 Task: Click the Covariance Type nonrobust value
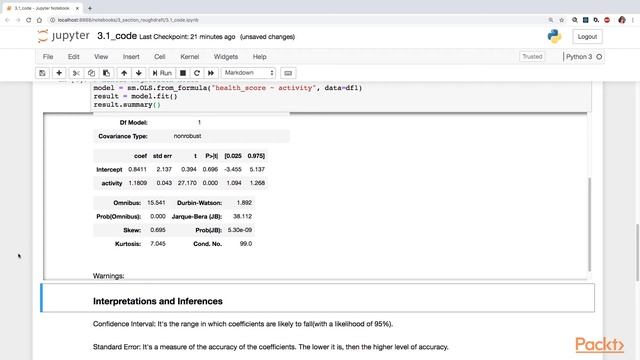click(187, 136)
